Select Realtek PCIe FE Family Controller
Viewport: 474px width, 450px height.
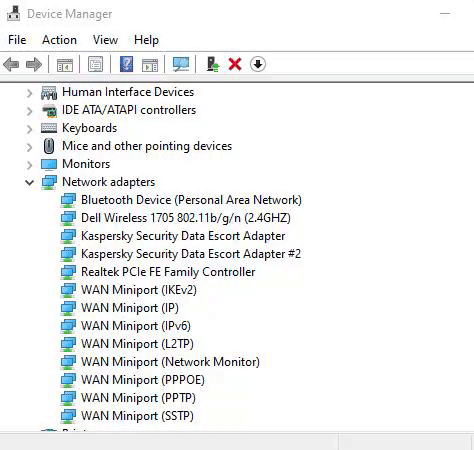[x=168, y=272]
